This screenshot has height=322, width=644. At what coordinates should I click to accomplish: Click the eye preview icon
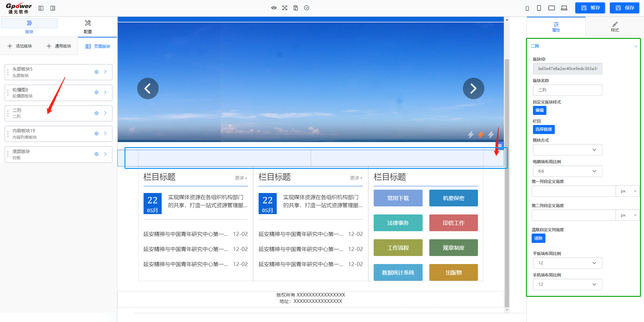pyautogui.click(x=274, y=8)
